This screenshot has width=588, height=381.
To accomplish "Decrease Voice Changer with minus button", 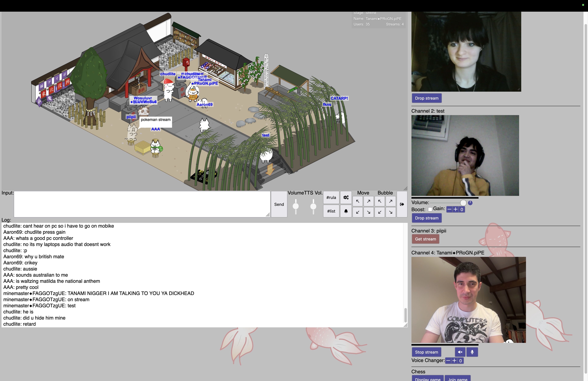I will tap(448, 361).
